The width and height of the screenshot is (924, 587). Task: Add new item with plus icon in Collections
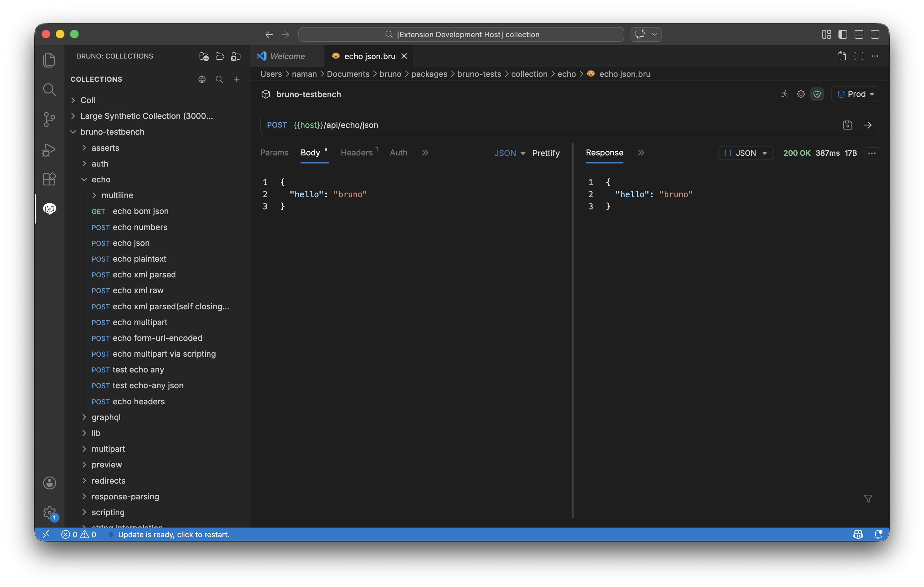pos(237,79)
